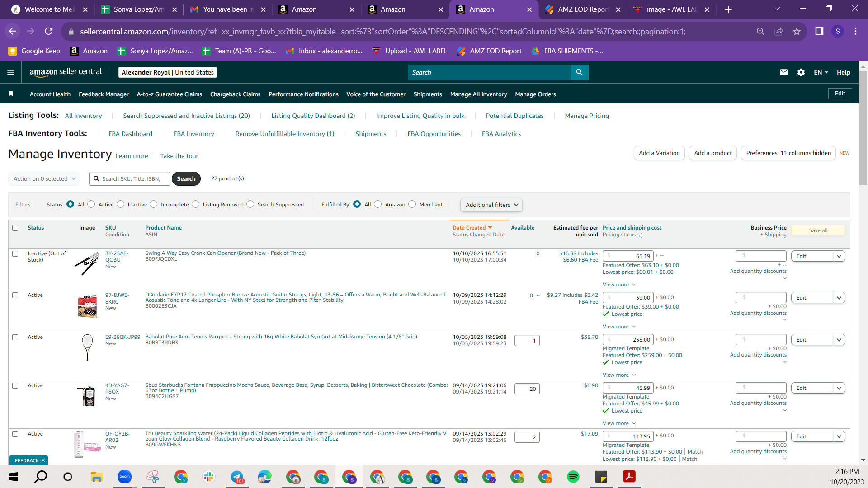868x488 pixels.
Task: Toggle the browser side panel icon
Action: tap(819, 31)
